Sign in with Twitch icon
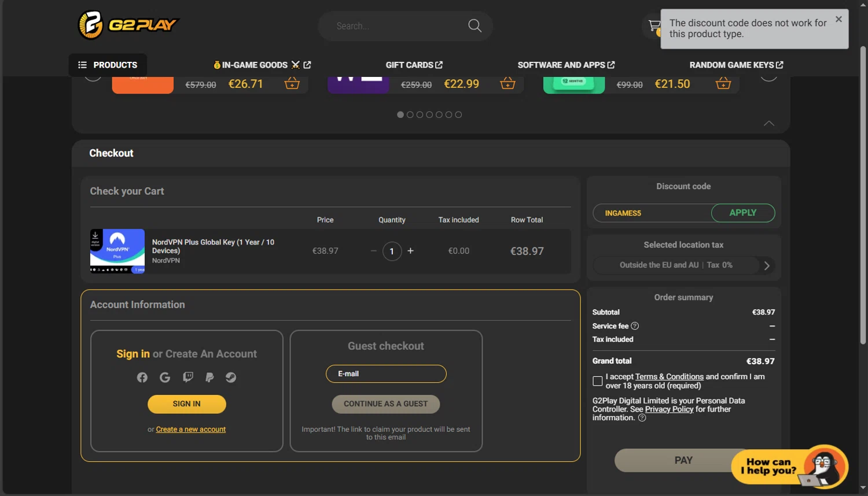The height and width of the screenshot is (496, 868). (x=187, y=377)
